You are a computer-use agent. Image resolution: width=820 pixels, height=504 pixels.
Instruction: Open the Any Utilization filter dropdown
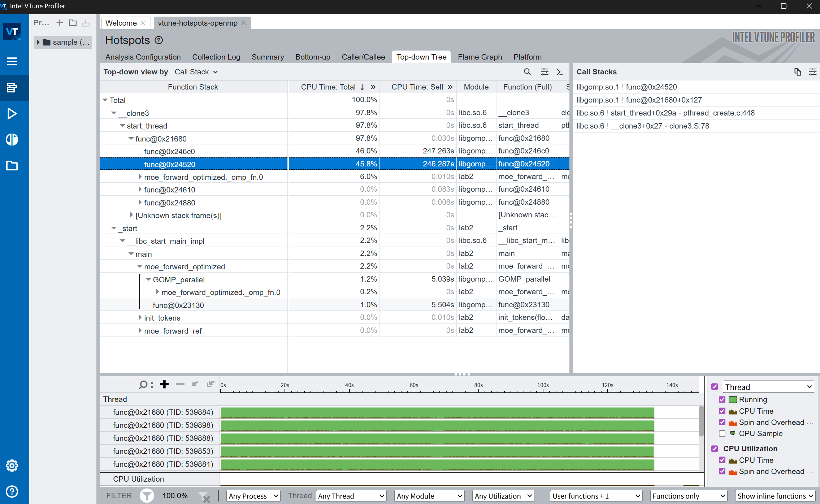[503, 496]
